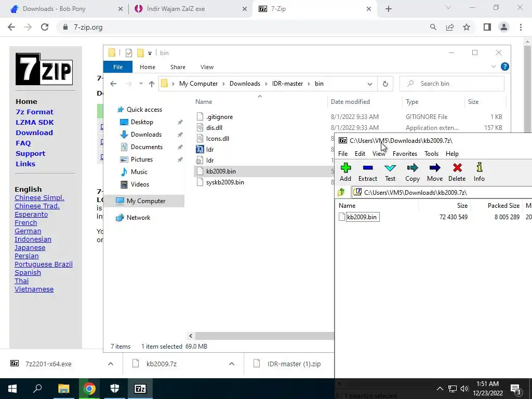Sort by the Date modified column header
This screenshot has width=532, height=399.
coord(350,102)
